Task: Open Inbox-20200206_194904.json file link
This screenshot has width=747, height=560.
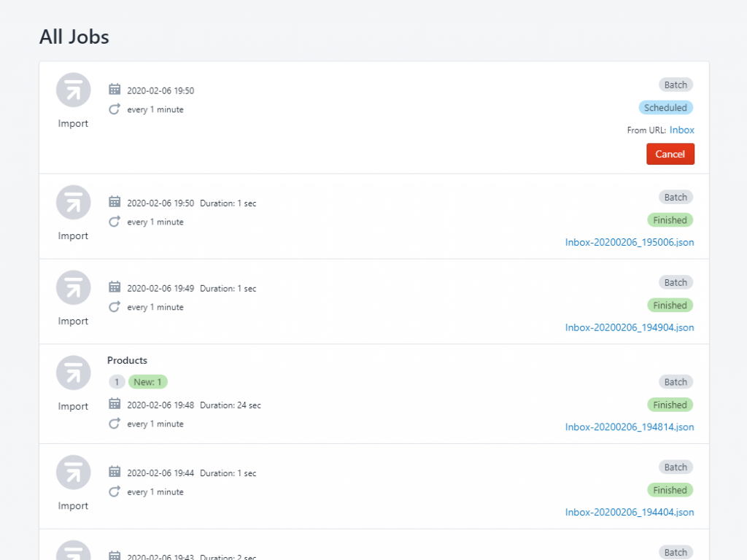Action: click(630, 327)
